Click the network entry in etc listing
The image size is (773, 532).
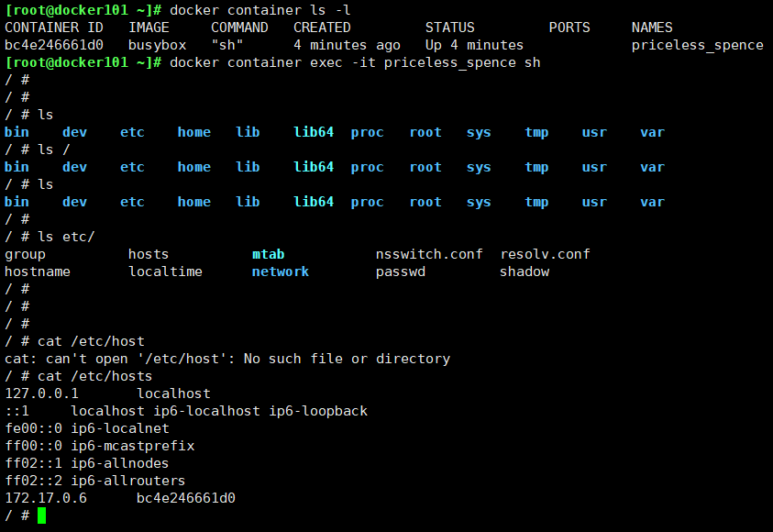[281, 272]
